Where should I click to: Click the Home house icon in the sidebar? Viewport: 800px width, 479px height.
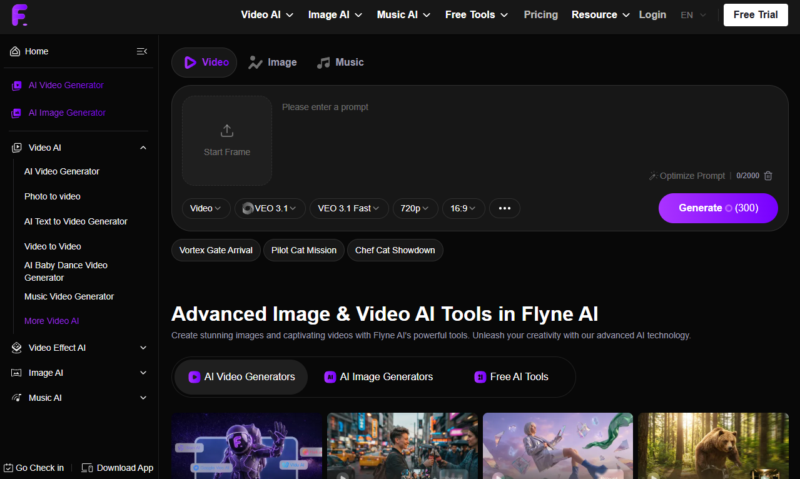click(x=15, y=52)
